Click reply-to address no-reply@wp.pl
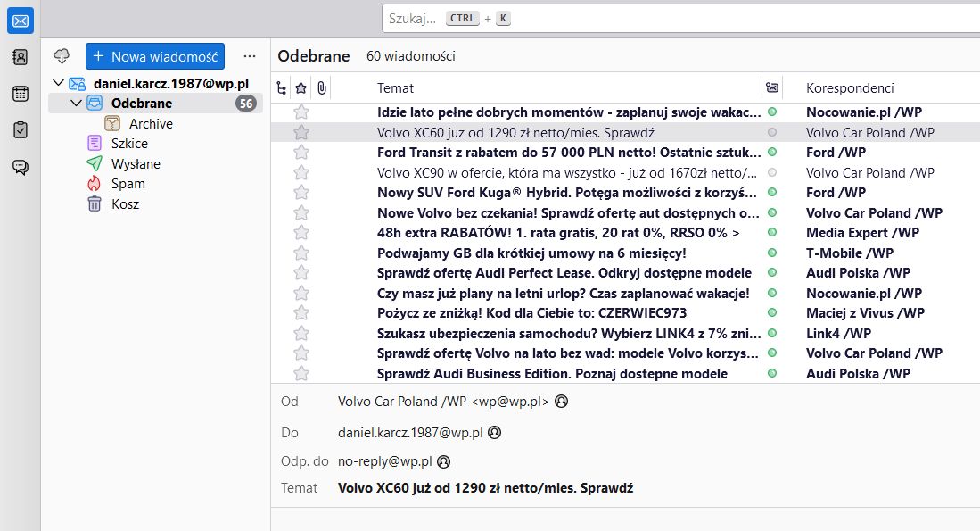Image resolution: width=980 pixels, height=531 pixels. click(385, 461)
